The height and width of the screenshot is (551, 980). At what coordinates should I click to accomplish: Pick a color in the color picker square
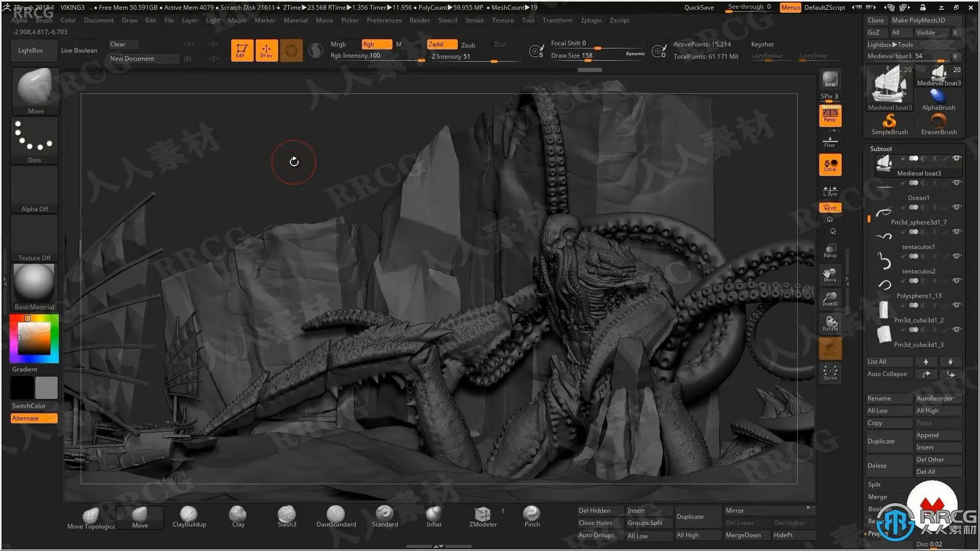coord(34,338)
